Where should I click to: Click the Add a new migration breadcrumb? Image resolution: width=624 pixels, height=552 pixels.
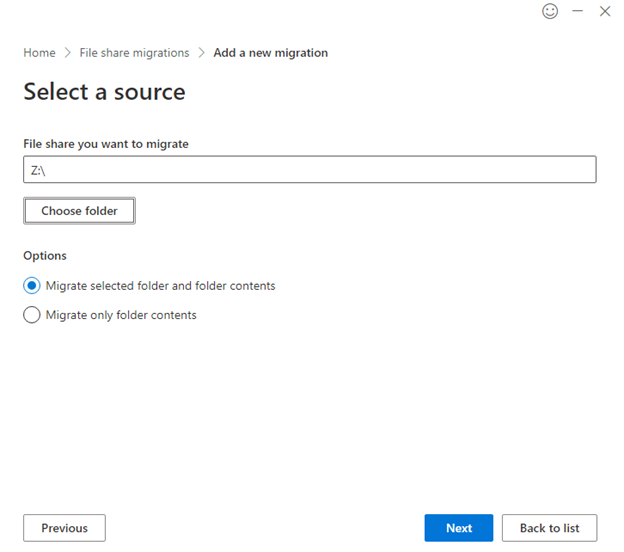tap(270, 53)
